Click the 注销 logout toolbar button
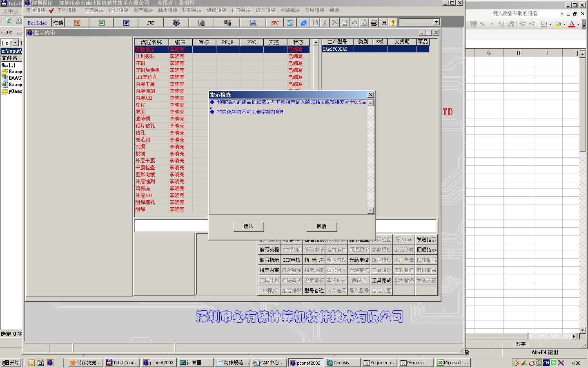This screenshot has width=588, height=368. [x=58, y=23]
